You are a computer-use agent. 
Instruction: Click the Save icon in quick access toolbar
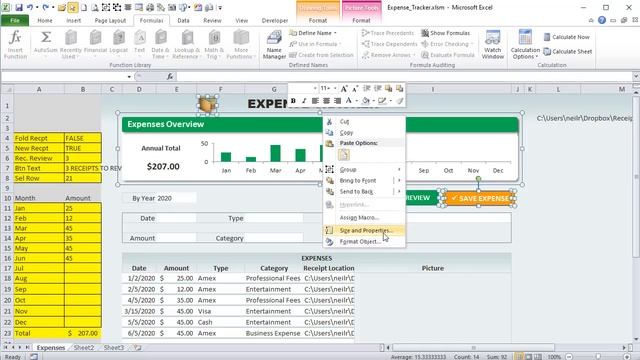click(x=19, y=7)
